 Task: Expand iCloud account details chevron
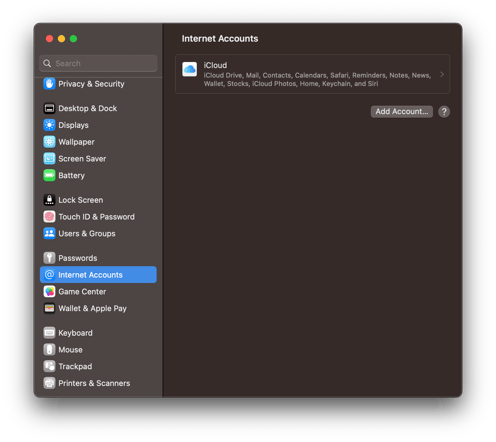coord(442,74)
